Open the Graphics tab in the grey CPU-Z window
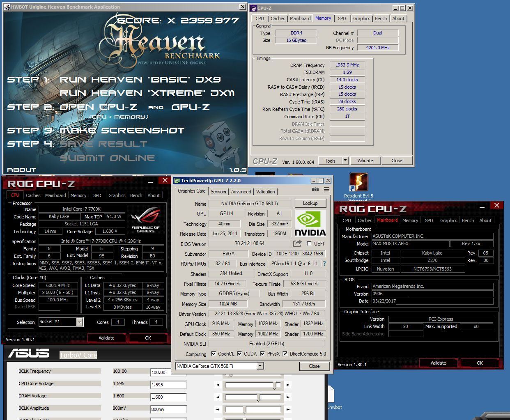Screen dimensions: 510x420 click(361, 18)
